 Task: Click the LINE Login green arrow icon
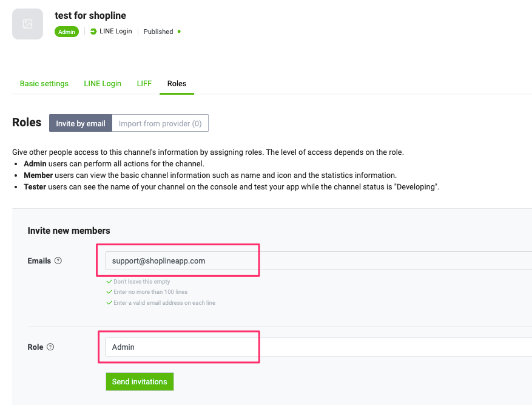pos(93,32)
